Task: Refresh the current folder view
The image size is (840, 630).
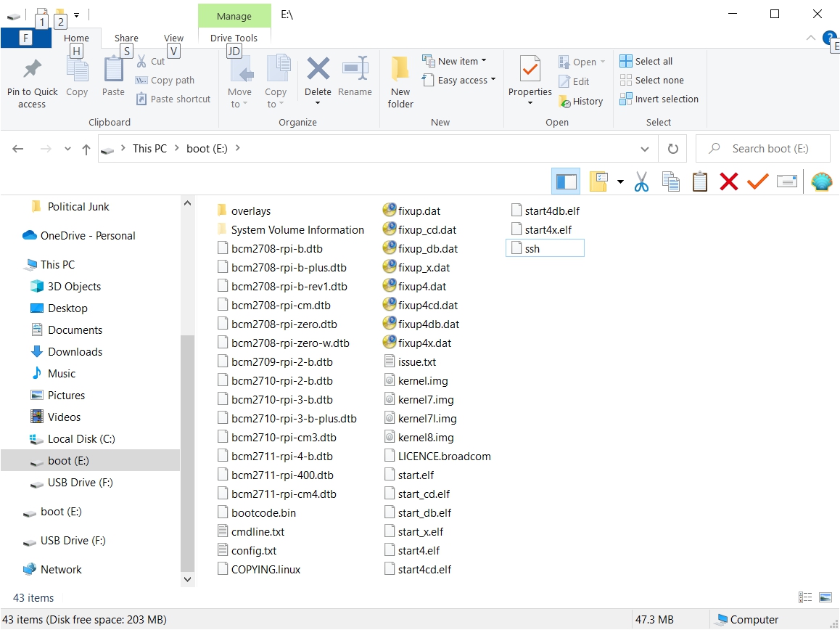Action: click(x=672, y=149)
